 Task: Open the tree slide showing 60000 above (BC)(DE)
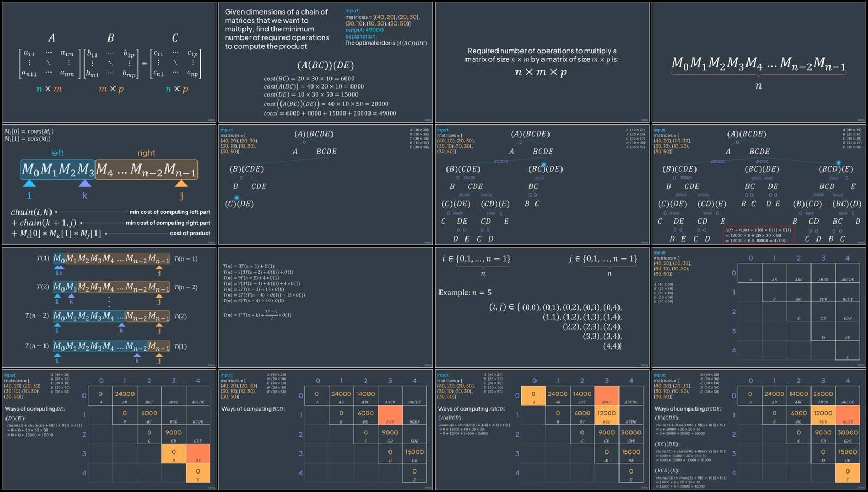[x=542, y=185]
